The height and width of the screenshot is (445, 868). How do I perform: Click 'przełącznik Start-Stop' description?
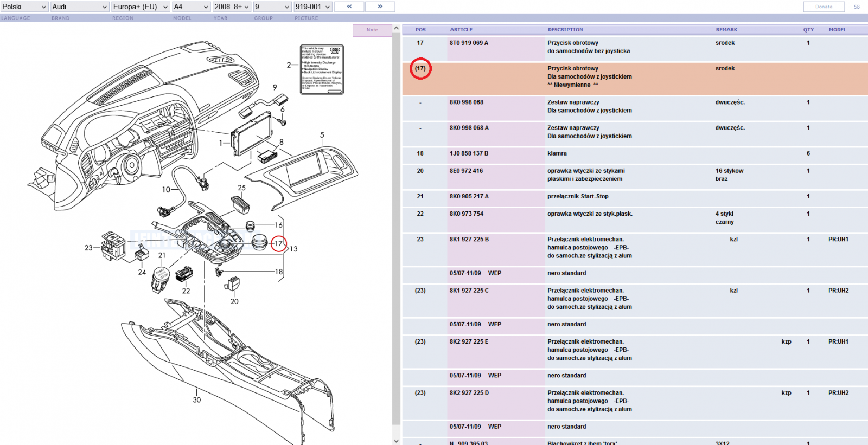[x=578, y=196]
